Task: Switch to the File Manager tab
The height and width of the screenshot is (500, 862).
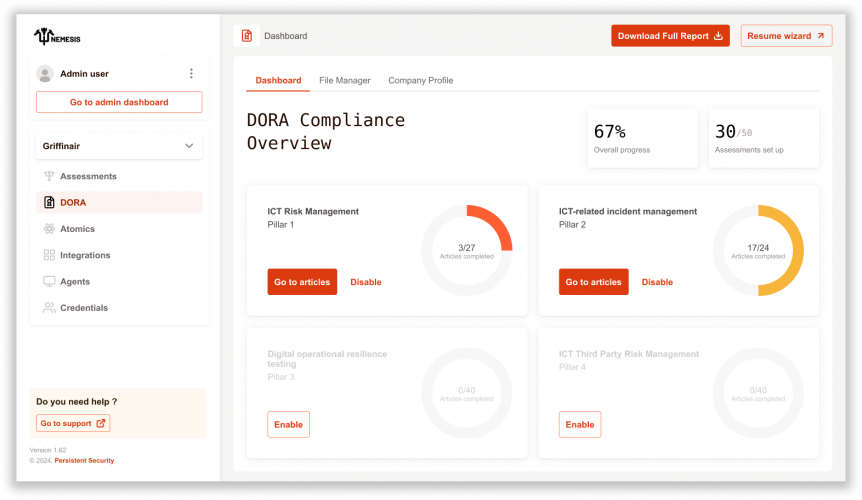Action: pos(345,80)
